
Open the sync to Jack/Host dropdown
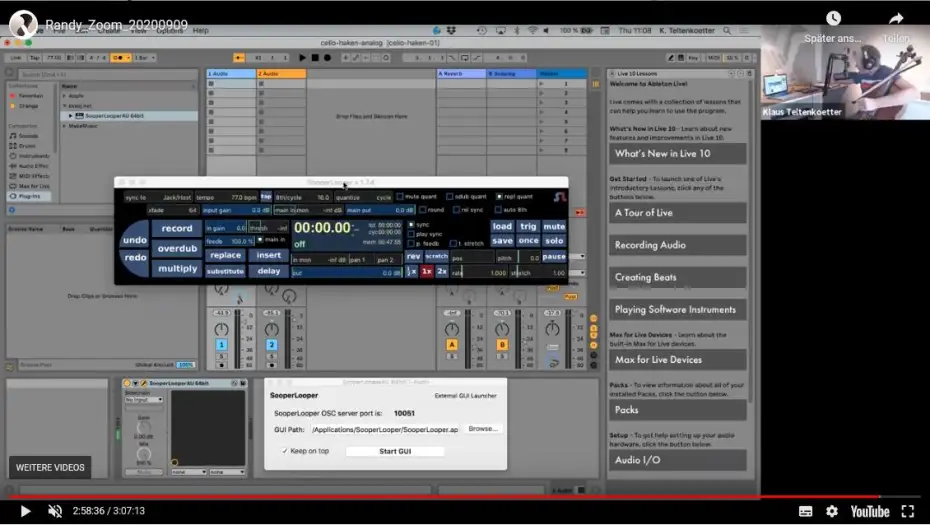point(158,197)
